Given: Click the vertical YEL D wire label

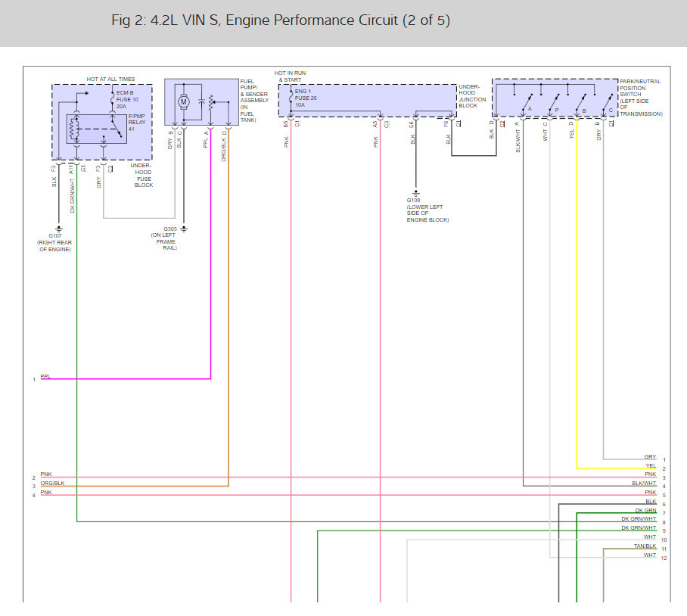Looking at the screenshot, I should coord(571,131).
